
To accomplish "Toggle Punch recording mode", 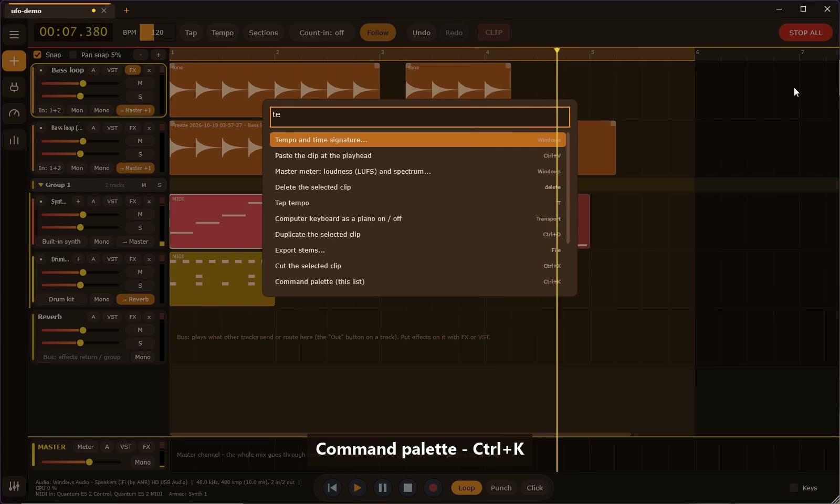I will pos(501,488).
